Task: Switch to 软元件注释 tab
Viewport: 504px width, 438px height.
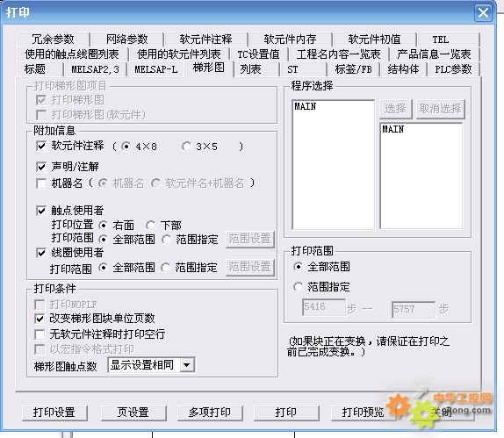Action: [x=205, y=39]
